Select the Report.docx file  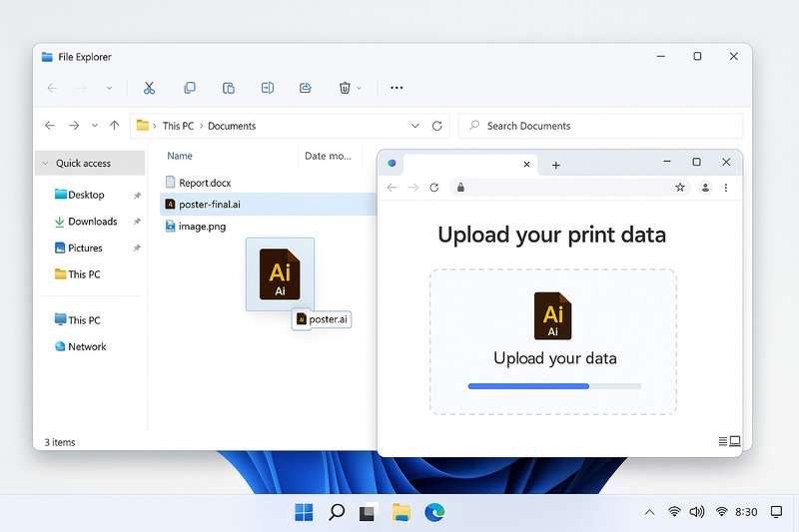pyautogui.click(x=198, y=183)
